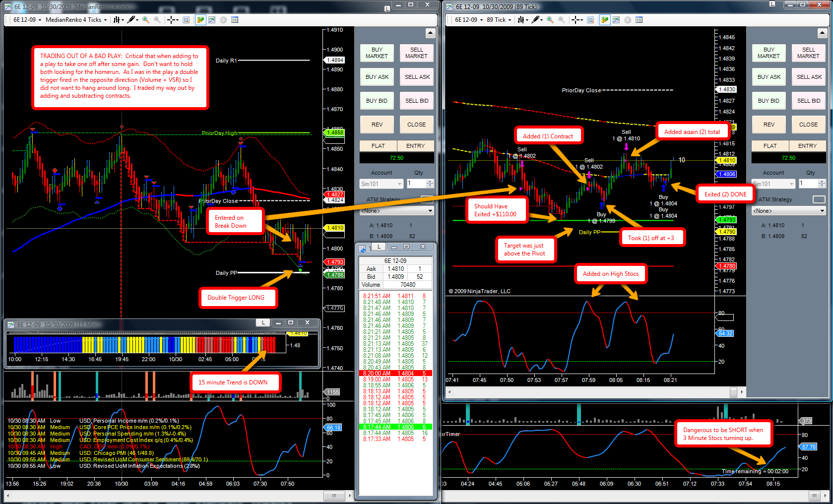The width and height of the screenshot is (833, 504).
Task: Click CLOSE position button in right Chart Trader
Action: (x=809, y=125)
